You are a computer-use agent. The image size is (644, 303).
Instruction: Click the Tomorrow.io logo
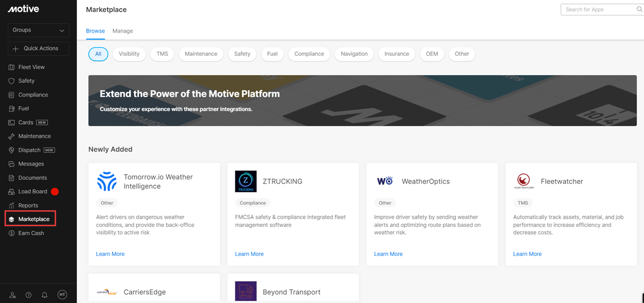click(x=107, y=182)
